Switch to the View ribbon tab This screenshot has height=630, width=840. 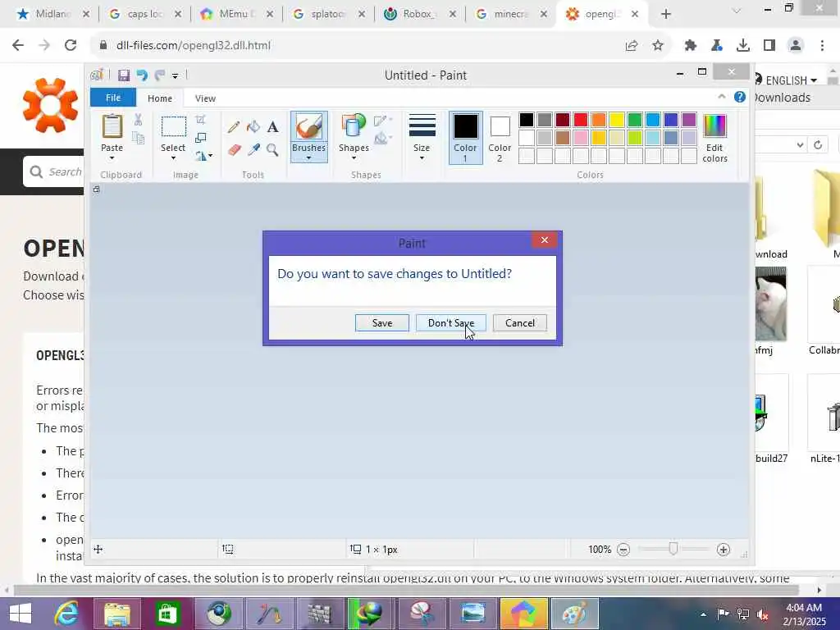tap(205, 98)
